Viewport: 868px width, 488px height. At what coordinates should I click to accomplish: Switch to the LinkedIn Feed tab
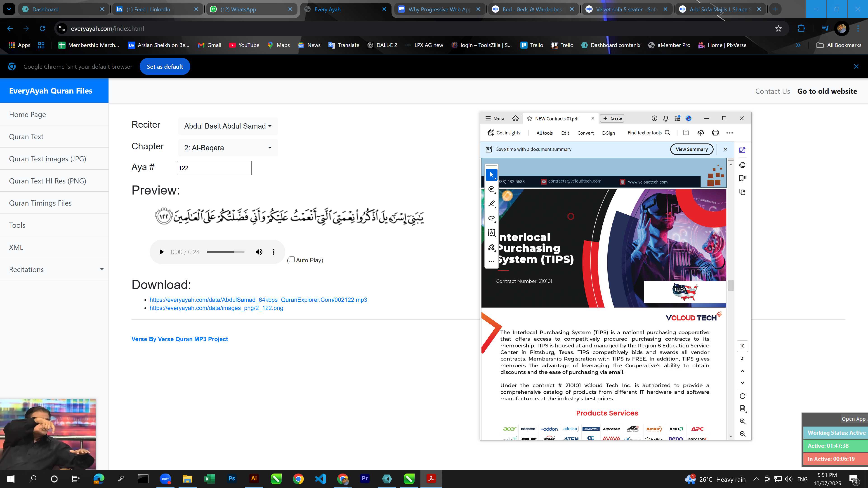(157, 9)
